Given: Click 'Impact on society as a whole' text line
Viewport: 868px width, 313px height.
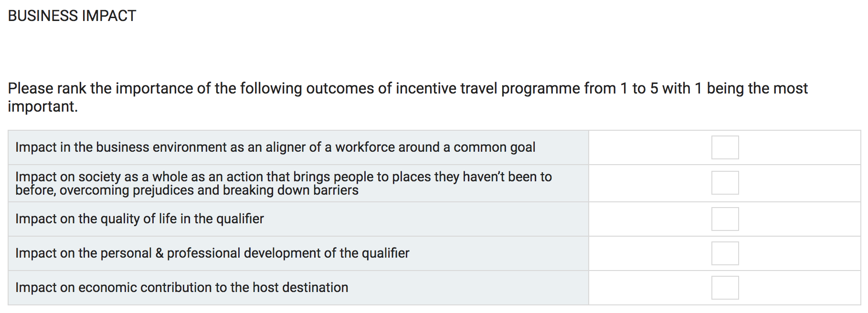Looking at the screenshot, I should click(x=284, y=177).
